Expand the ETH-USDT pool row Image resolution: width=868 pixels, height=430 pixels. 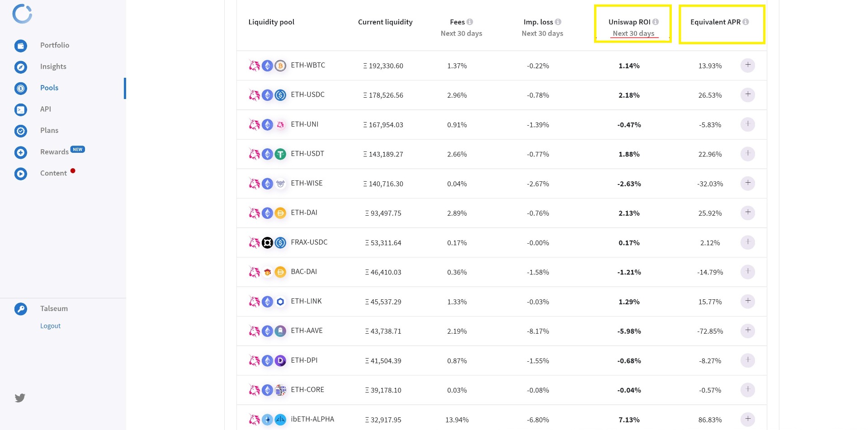pyautogui.click(x=748, y=154)
